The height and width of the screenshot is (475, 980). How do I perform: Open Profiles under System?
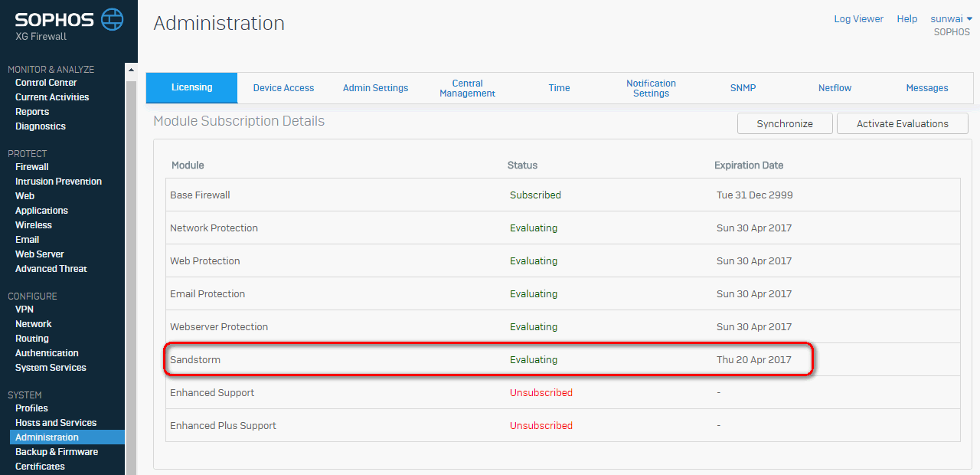[31, 408]
